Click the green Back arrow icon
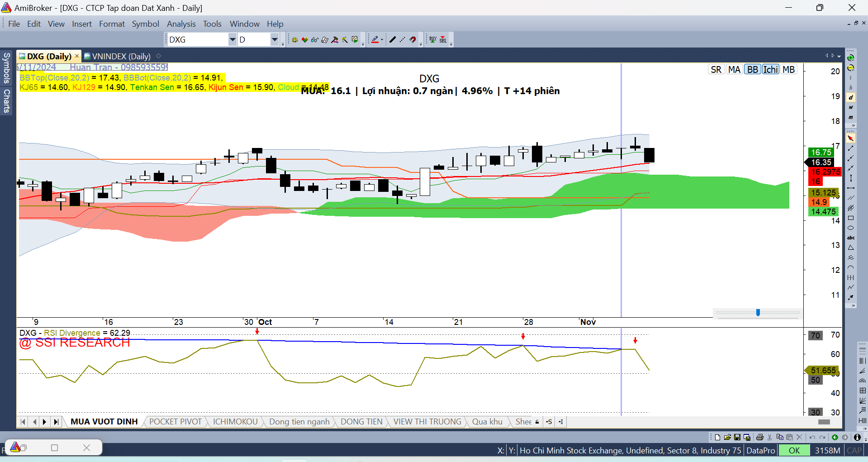 pos(835,437)
